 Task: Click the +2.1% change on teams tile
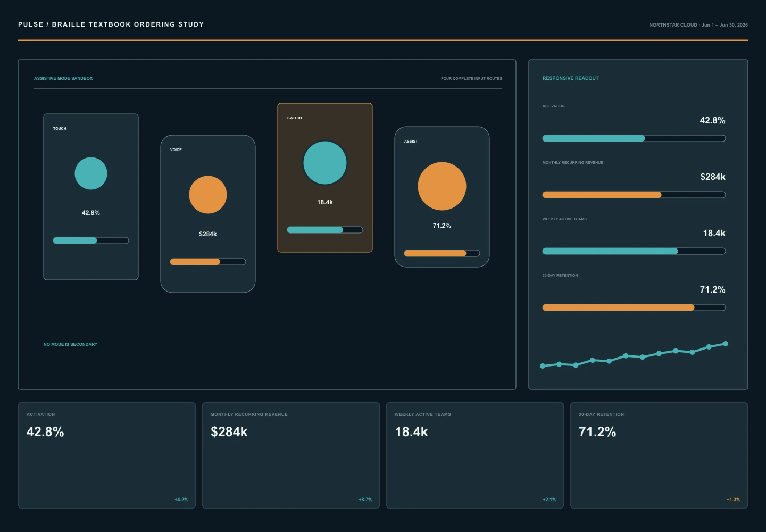pos(549,500)
